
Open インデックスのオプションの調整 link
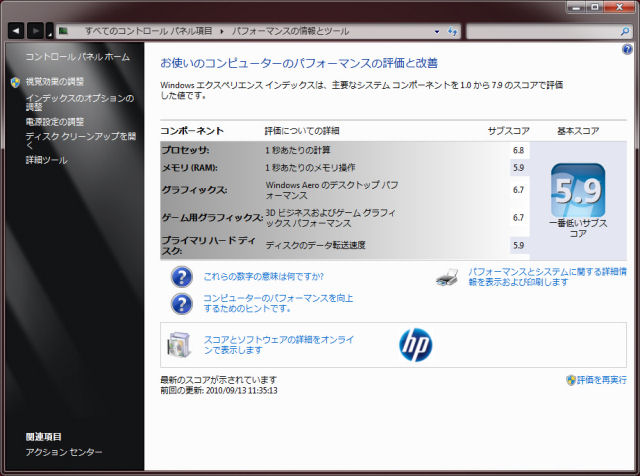coord(80,102)
